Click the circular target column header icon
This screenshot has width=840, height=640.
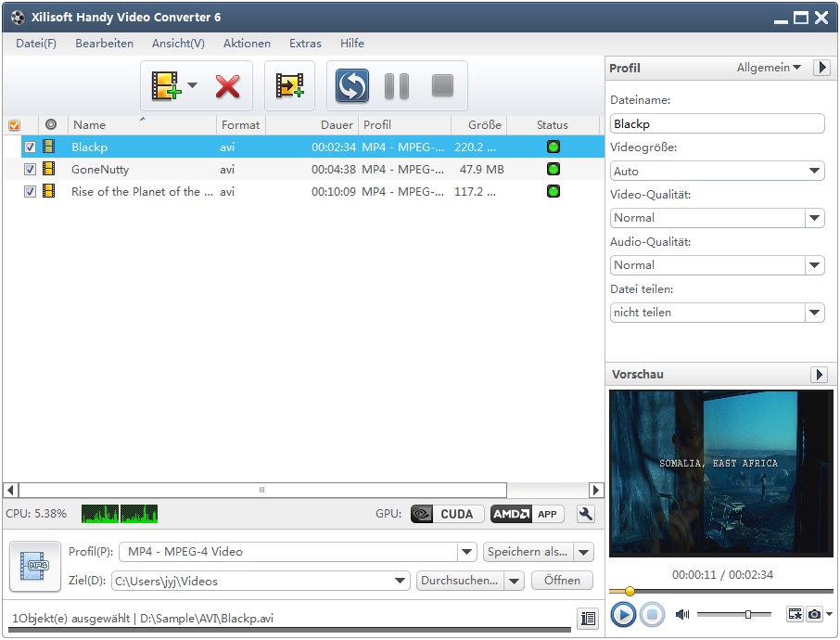point(51,124)
